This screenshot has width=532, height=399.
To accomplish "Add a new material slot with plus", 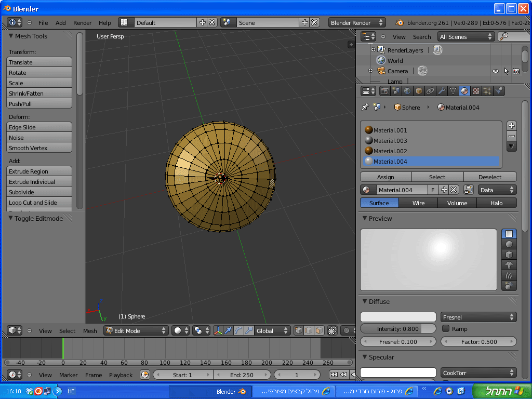I will tap(512, 126).
